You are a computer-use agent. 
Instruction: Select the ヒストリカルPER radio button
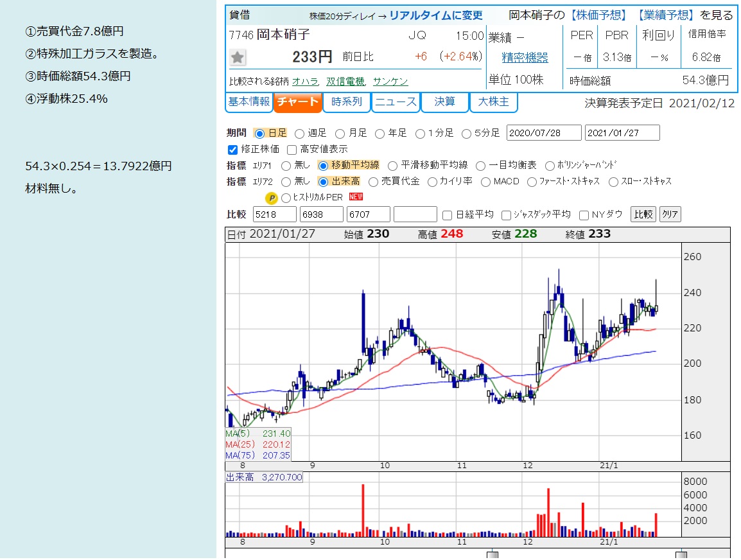tap(286, 198)
